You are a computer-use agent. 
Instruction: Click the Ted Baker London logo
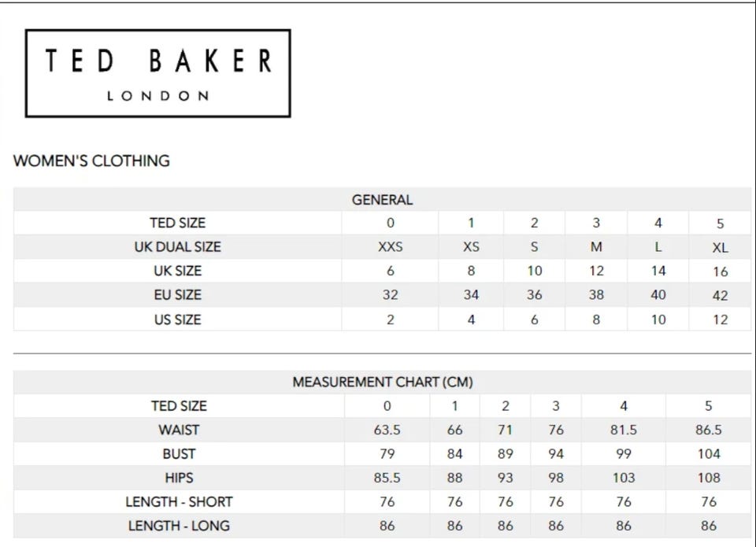pyautogui.click(x=157, y=73)
